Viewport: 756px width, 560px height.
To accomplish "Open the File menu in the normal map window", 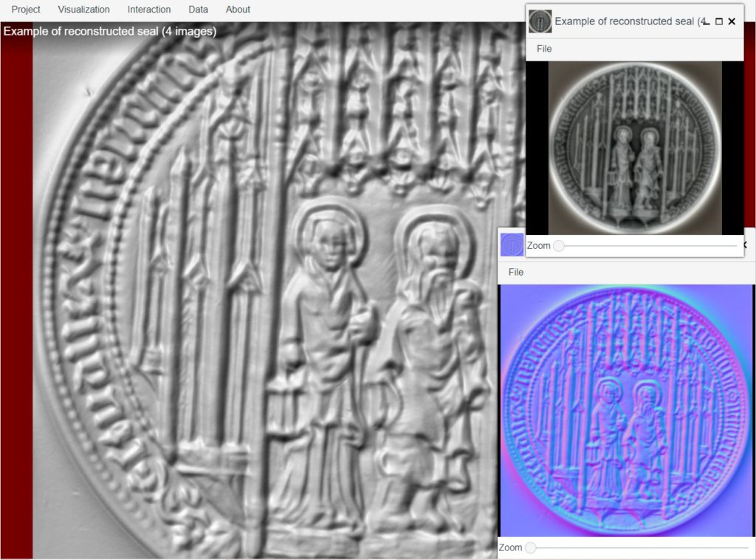I will pyautogui.click(x=515, y=272).
